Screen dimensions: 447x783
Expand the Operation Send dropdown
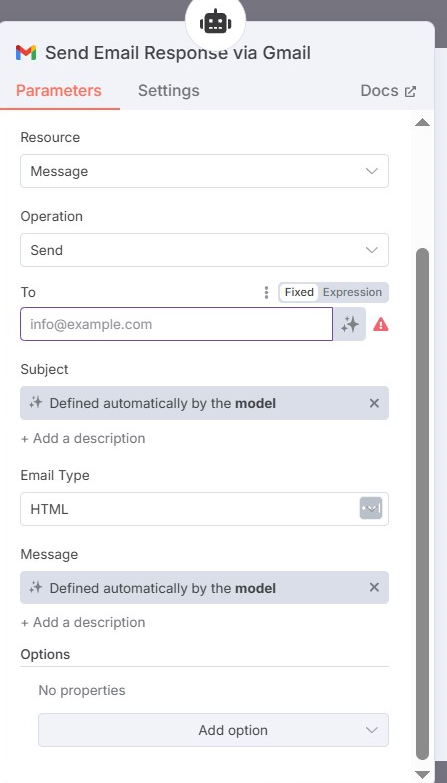(x=204, y=250)
